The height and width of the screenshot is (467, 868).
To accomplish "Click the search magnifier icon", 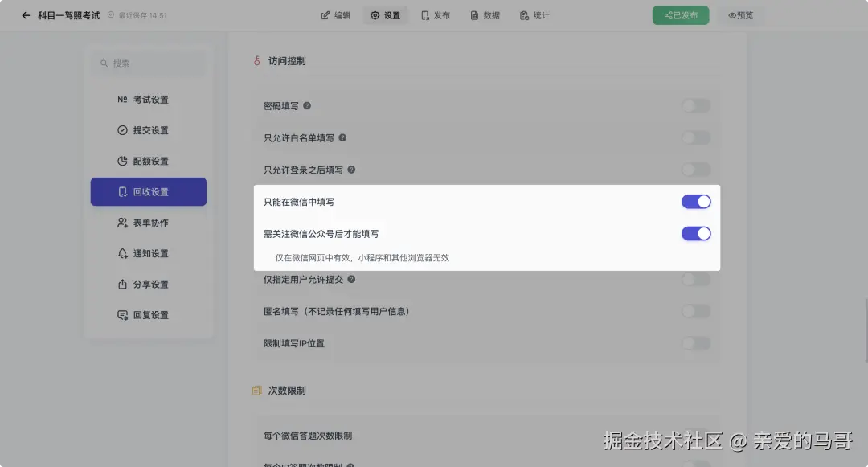I will [104, 63].
